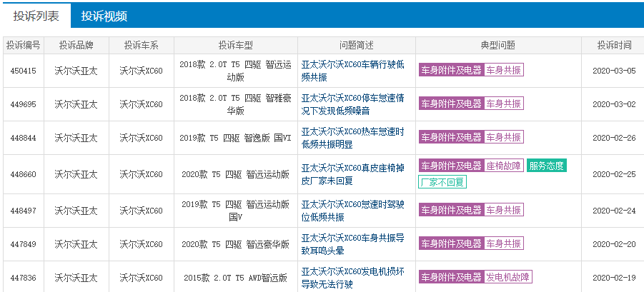Switch to the 投诉列表 tab
Screen dimensions: 644x292
click(x=36, y=16)
